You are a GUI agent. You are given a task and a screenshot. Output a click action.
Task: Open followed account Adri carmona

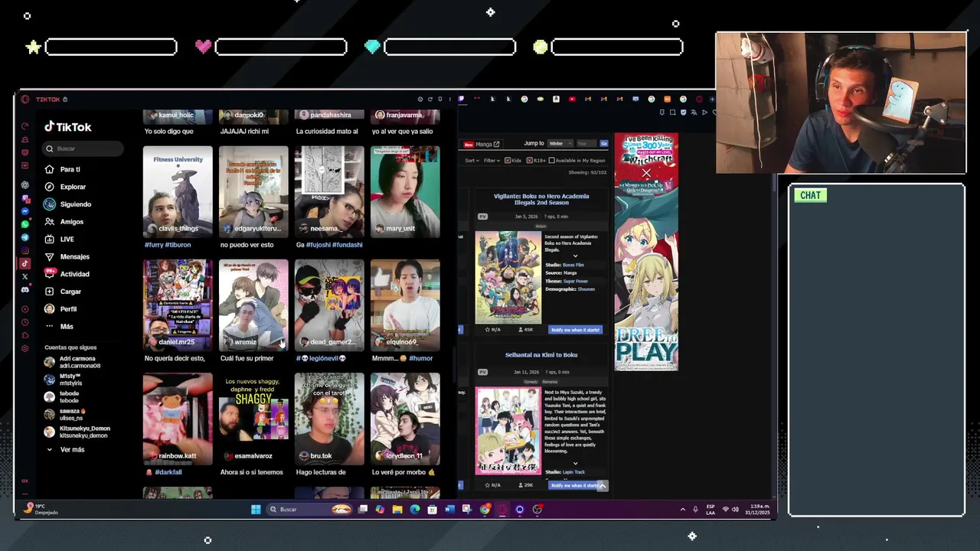point(73,362)
